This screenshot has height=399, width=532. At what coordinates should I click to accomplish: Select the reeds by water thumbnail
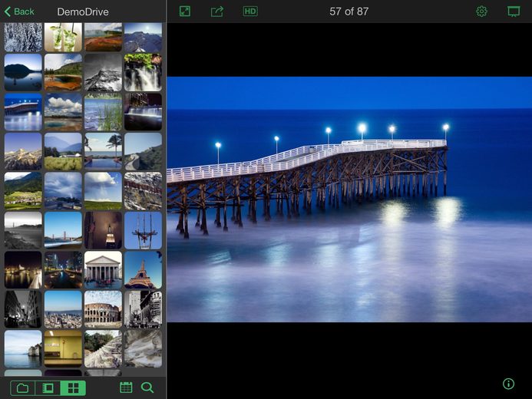(103, 112)
